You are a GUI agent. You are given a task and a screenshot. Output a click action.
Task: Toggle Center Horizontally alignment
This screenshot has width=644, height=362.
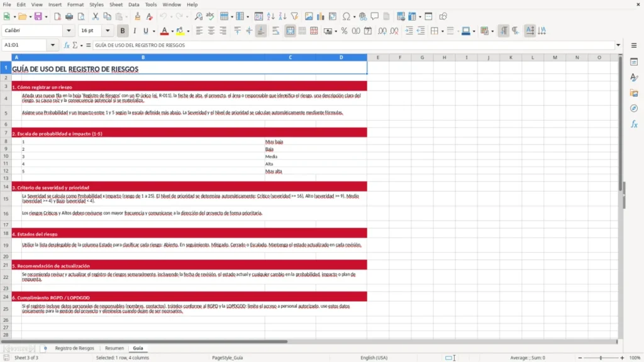[211, 31]
